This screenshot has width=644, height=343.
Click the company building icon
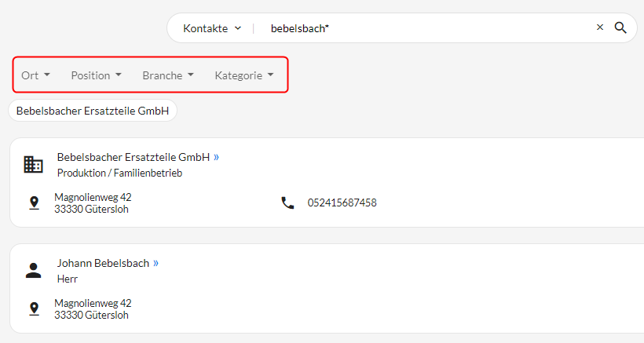(x=33, y=165)
